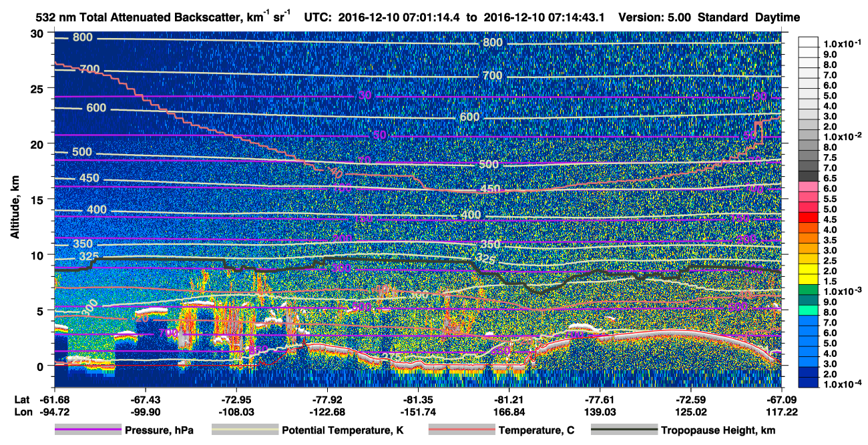Click the 'Lon' row label
Image resolution: width=868 pixels, height=445 pixels.
click(22, 412)
